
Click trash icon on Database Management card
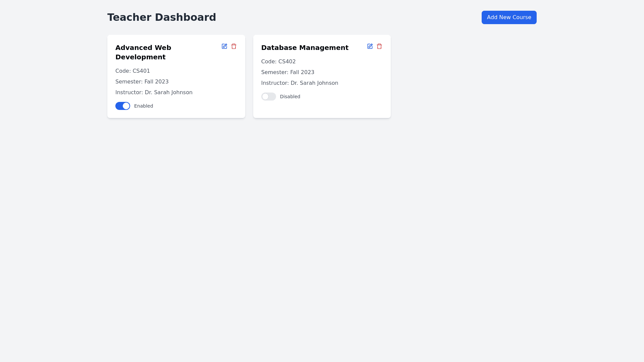[x=379, y=46]
